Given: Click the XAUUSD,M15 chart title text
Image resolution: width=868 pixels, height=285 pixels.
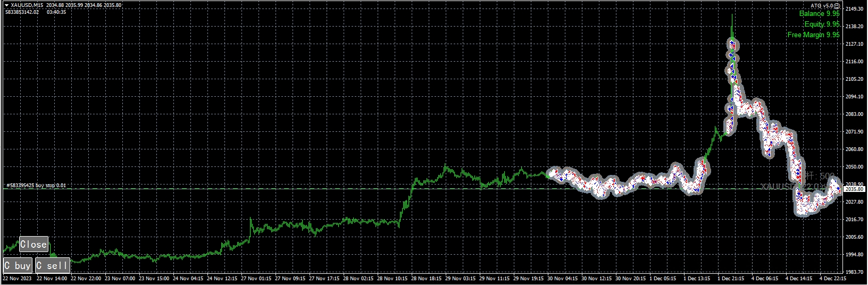Looking at the screenshot, I should coord(27,5).
